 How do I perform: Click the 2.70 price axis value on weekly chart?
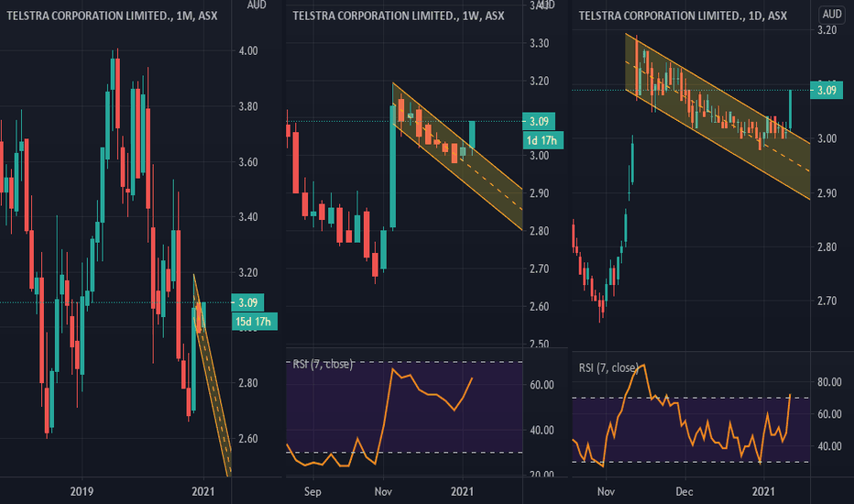click(x=539, y=268)
